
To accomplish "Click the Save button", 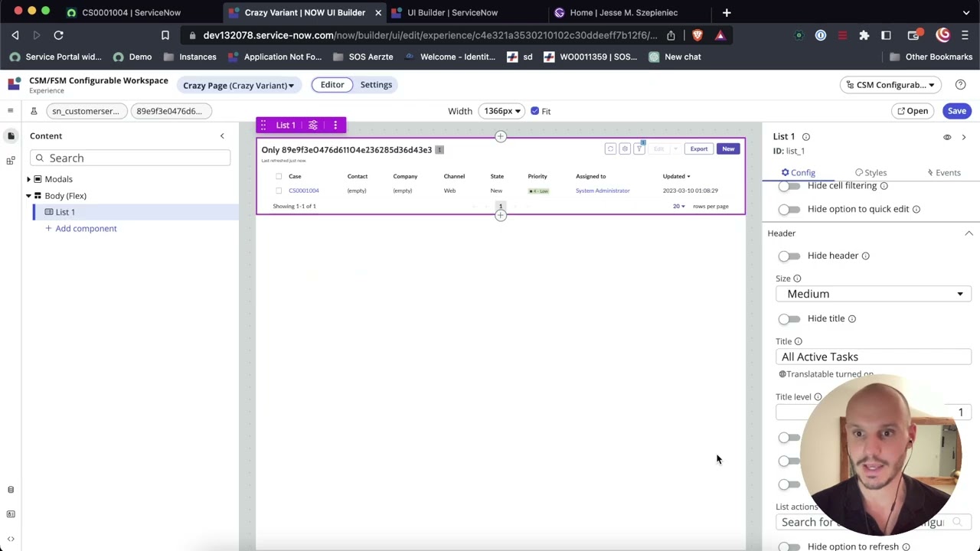I will click(x=957, y=111).
